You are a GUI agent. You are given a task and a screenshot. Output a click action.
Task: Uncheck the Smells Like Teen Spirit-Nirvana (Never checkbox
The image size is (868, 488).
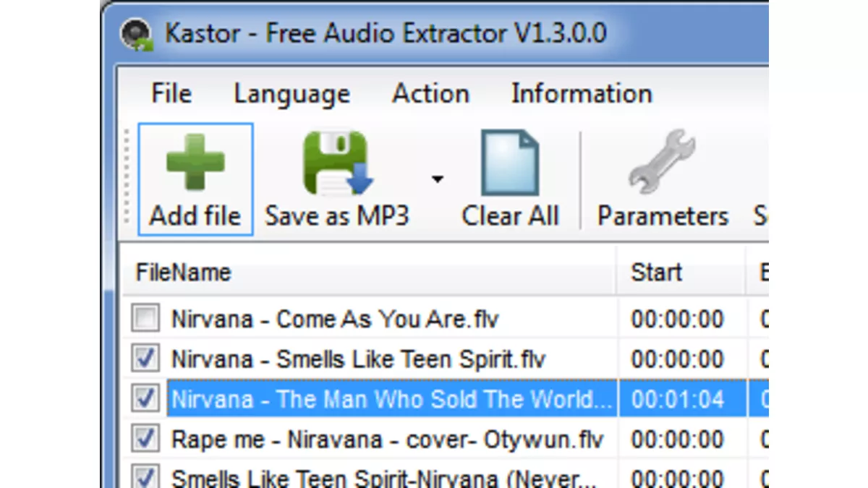point(145,477)
